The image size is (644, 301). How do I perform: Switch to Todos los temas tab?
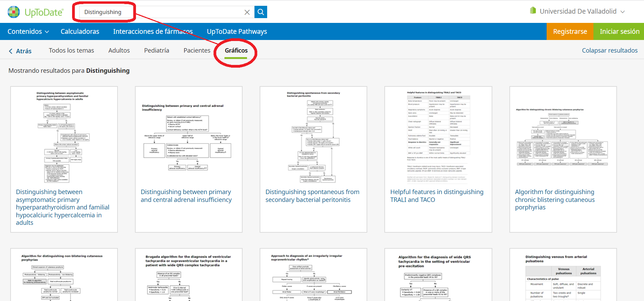pyautogui.click(x=71, y=50)
